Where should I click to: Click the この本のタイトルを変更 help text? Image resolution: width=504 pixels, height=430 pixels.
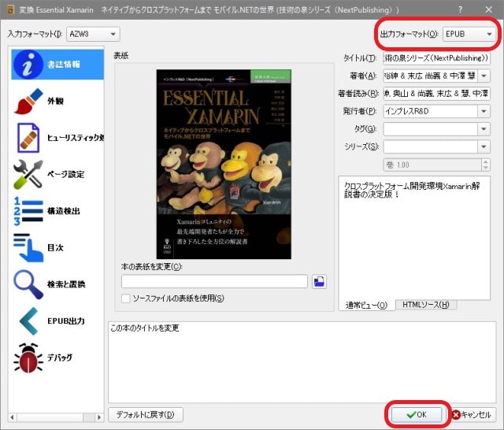tap(145, 328)
